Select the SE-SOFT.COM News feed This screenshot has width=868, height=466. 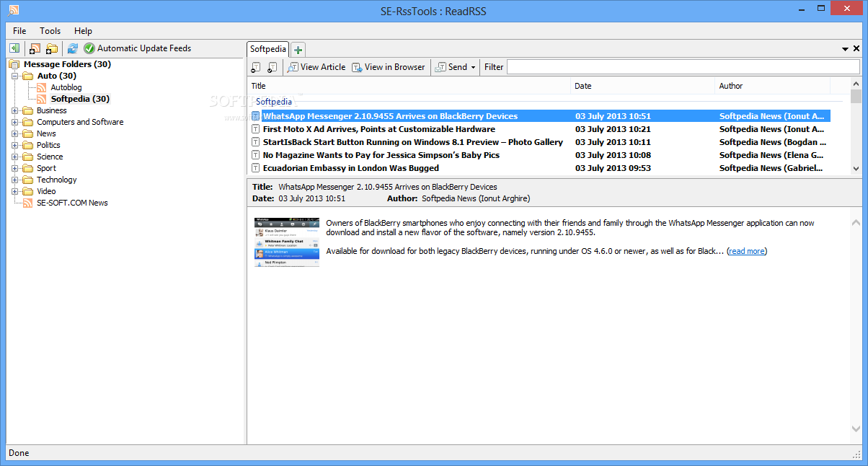tap(72, 203)
